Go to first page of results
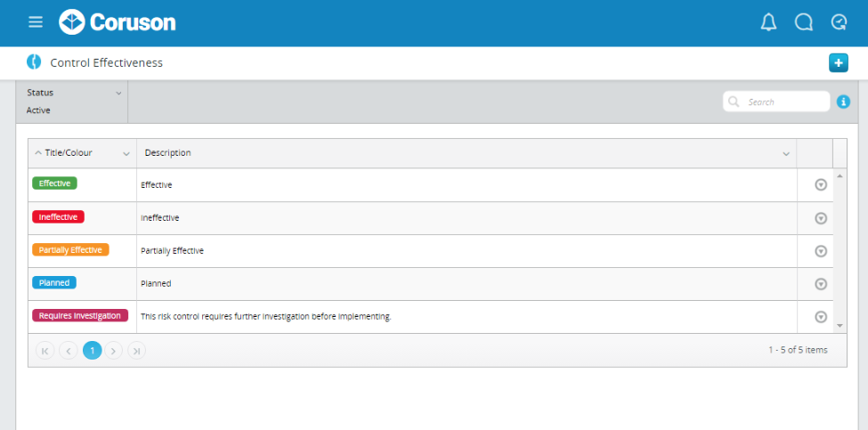The height and width of the screenshot is (430, 868). 45,350
